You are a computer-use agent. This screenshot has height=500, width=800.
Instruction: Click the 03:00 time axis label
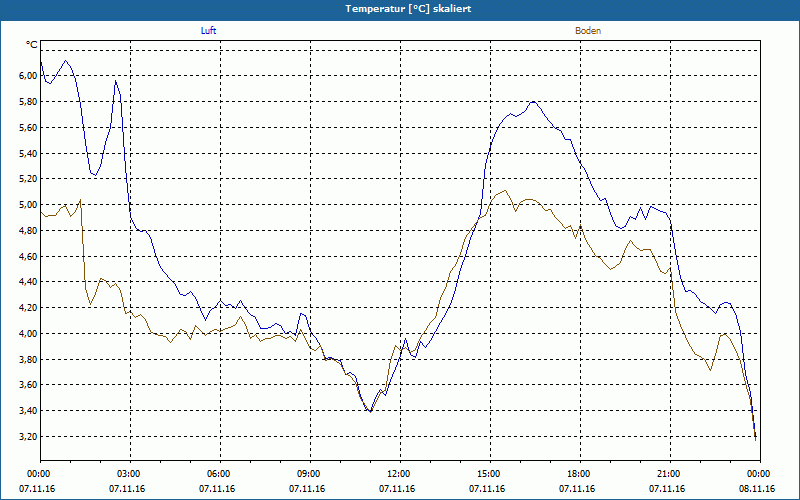point(127,474)
